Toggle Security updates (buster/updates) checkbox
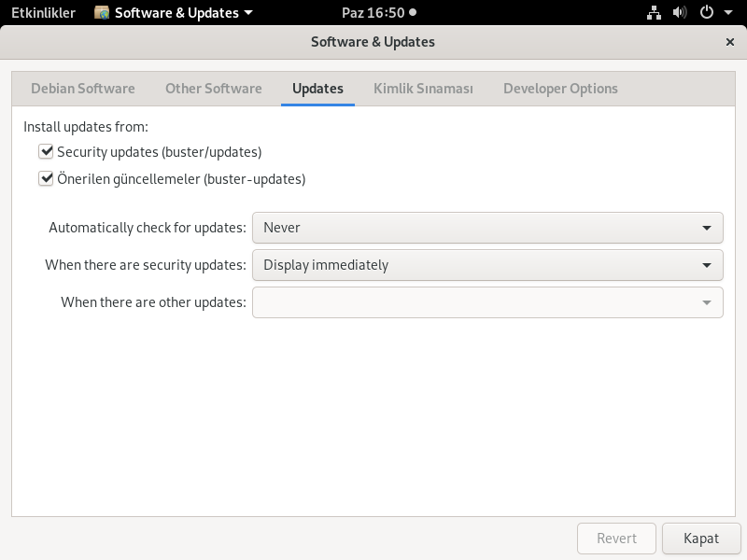 (x=46, y=151)
